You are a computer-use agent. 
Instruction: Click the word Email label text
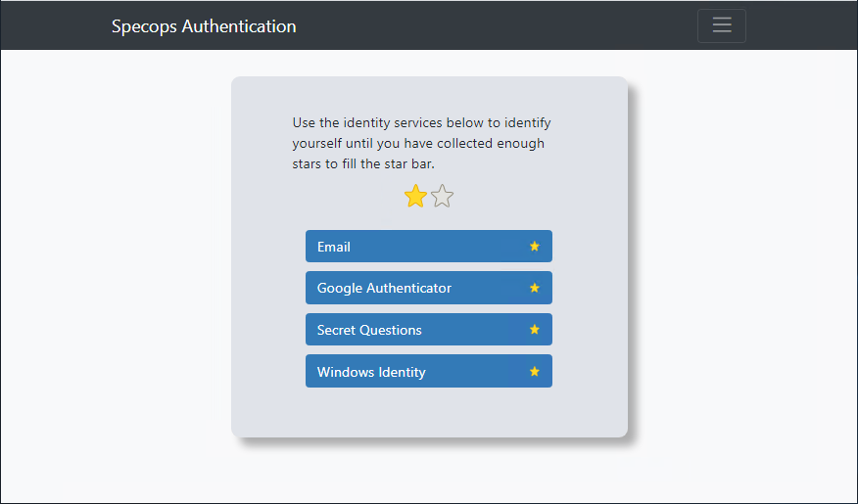[334, 247]
